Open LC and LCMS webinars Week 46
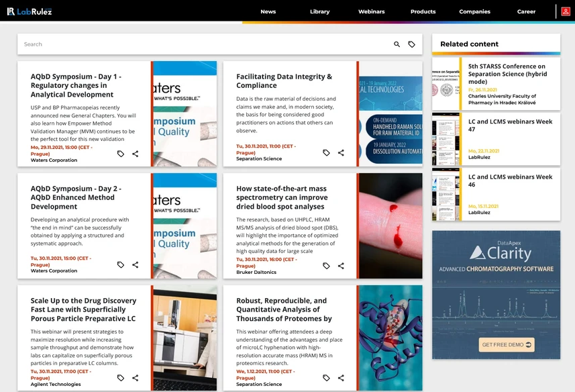 click(510, 181)
